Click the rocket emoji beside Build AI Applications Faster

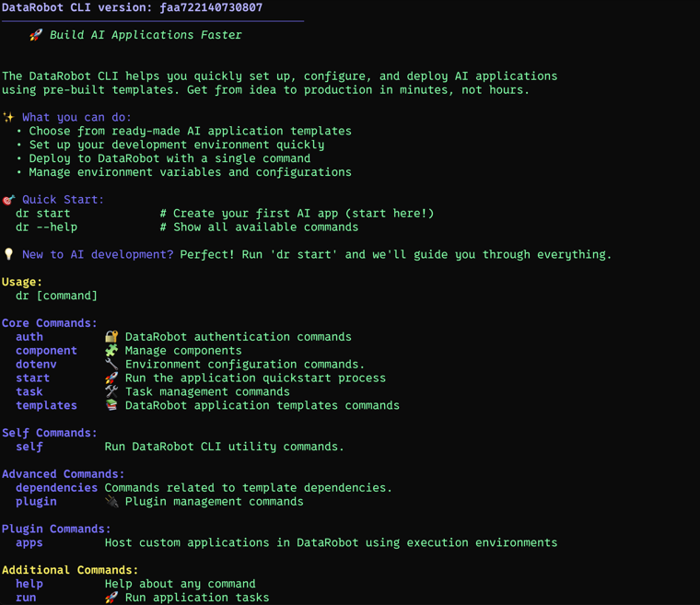(36, 35)
